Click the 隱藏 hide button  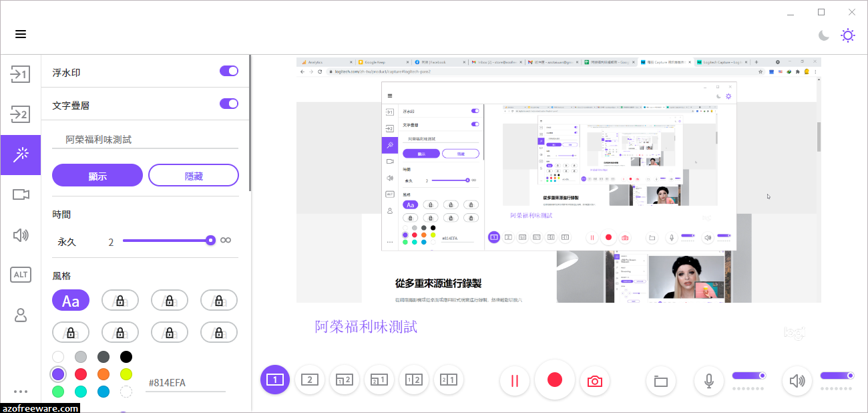tap(193, 175)
